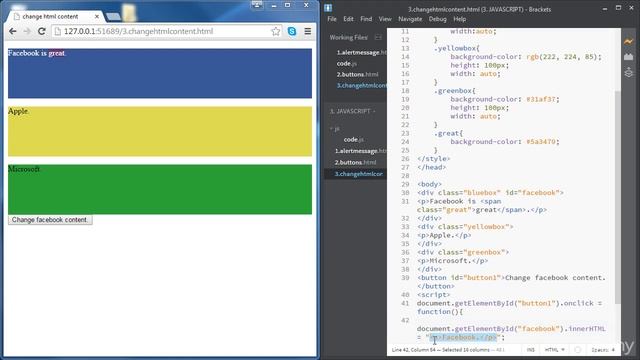Open code.js in Working Files
The height and width of the screenshot is (360, 640).
pos(347,64)
